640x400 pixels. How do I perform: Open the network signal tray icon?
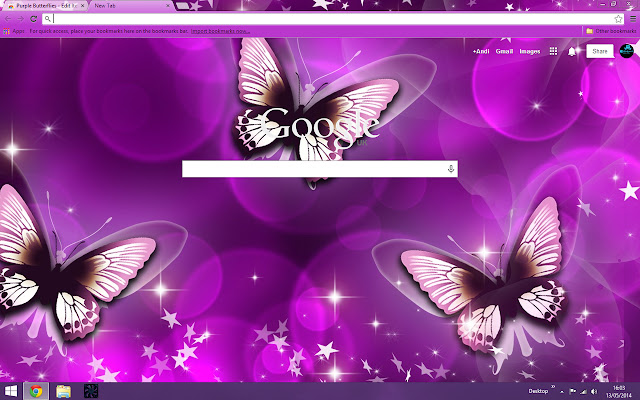pyautogui.click(x=583, y=391)
